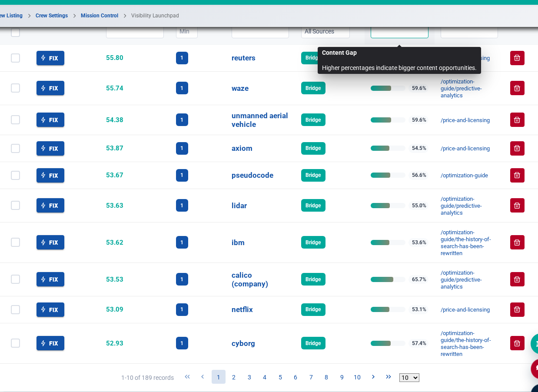Tick the checkbox for waze
This screenshot has width=538, height=392.
pos(16,88)
